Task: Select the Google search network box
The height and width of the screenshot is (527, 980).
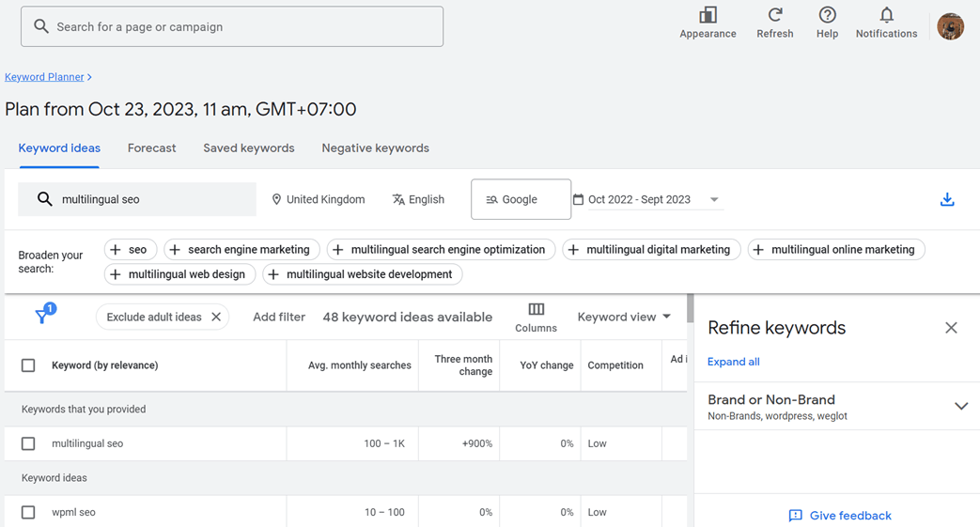Action: click(521, 199)
